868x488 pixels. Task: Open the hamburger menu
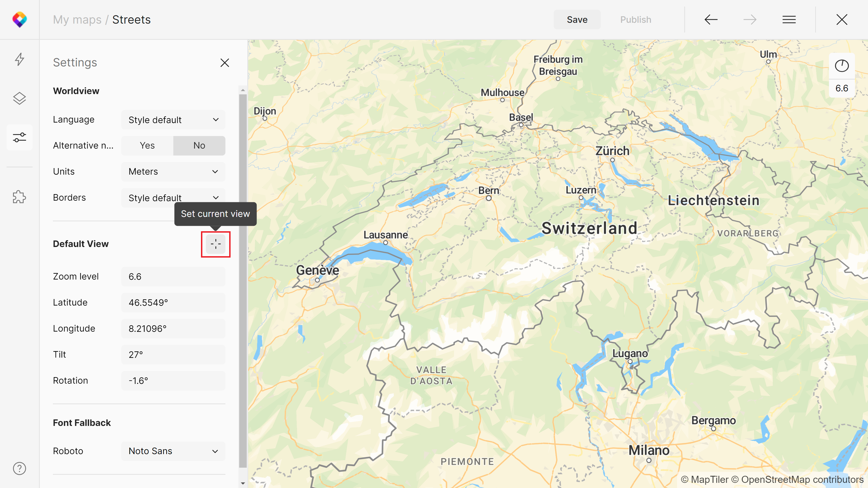[789, 20]
